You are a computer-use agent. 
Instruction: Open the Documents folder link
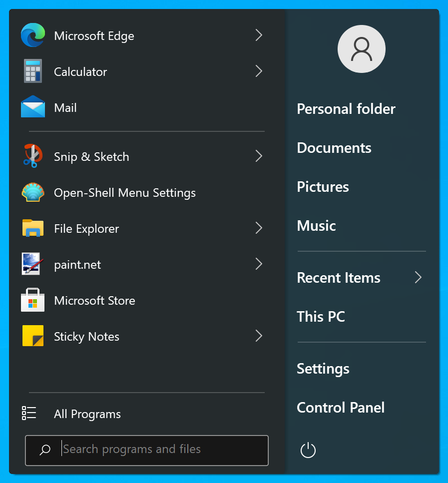(334, 148)
